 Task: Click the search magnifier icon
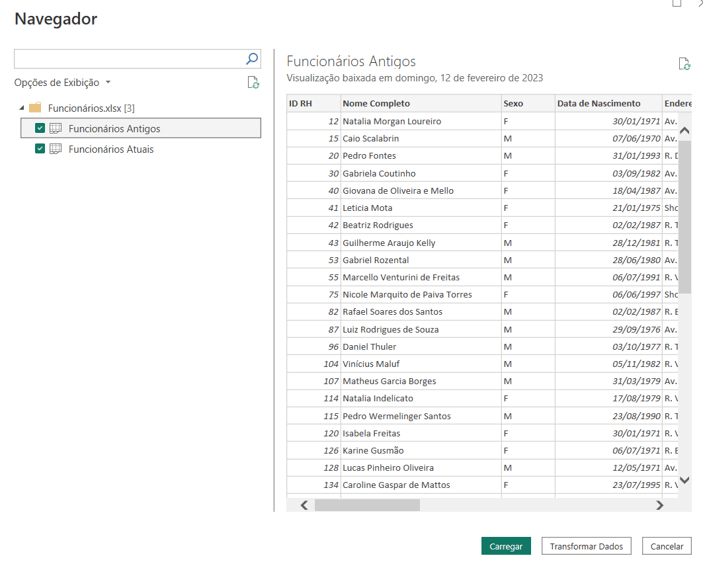[252, 59]
